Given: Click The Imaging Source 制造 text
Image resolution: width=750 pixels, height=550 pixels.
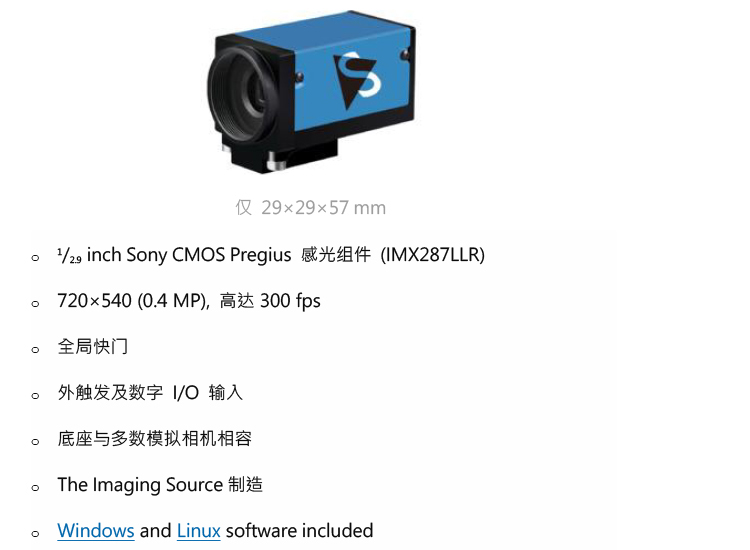Looking at the screenshot, I should point(160,484).
